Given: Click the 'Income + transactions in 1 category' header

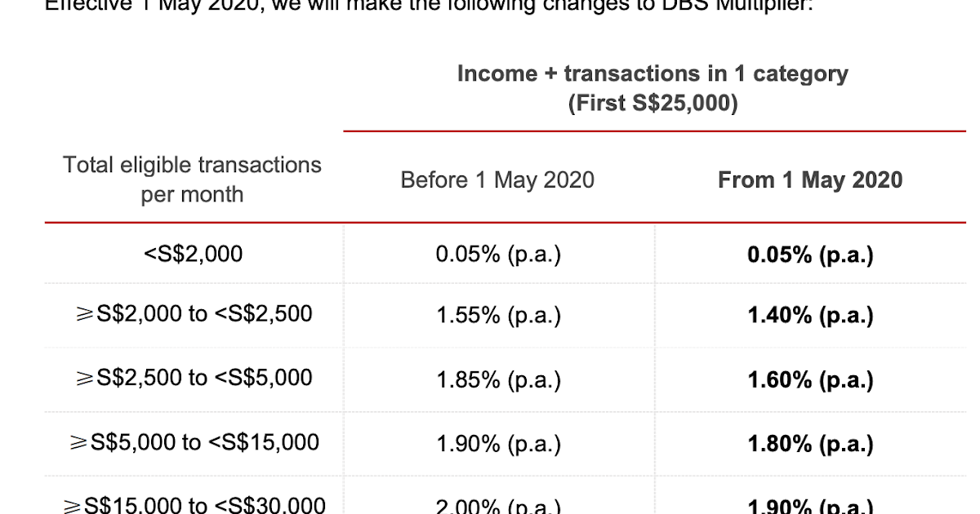Looking at the screenshot, I should tap(653, 74).
